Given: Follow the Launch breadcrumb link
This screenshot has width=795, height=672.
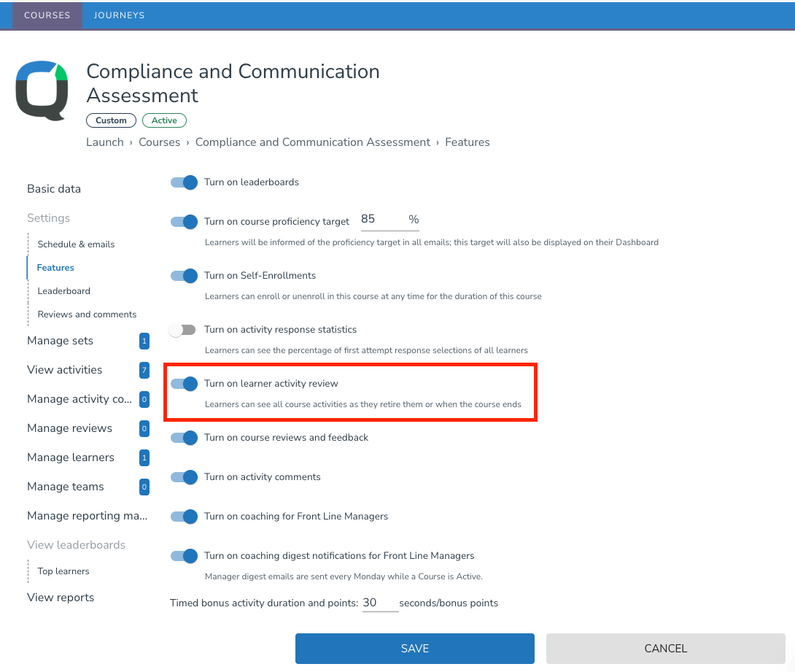Looking at the screenshot, I should coord(105,142).
